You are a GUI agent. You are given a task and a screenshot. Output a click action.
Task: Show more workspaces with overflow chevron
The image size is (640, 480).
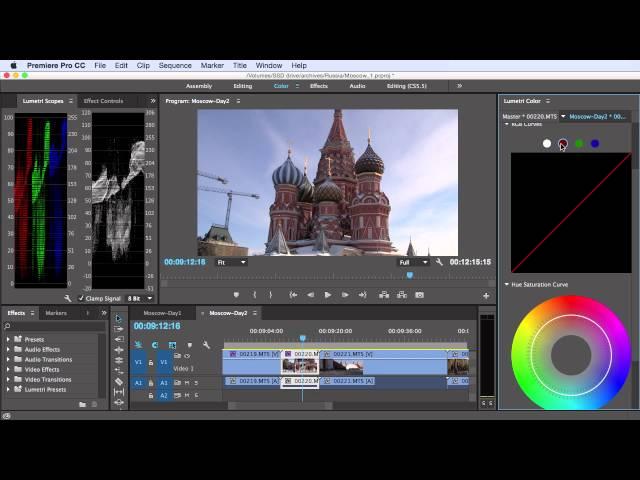tap(459, 86)
